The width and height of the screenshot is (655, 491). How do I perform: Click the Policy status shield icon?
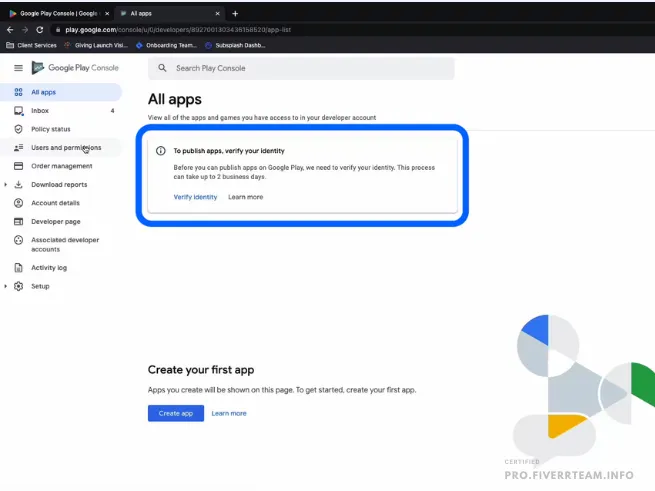(18, 129)
